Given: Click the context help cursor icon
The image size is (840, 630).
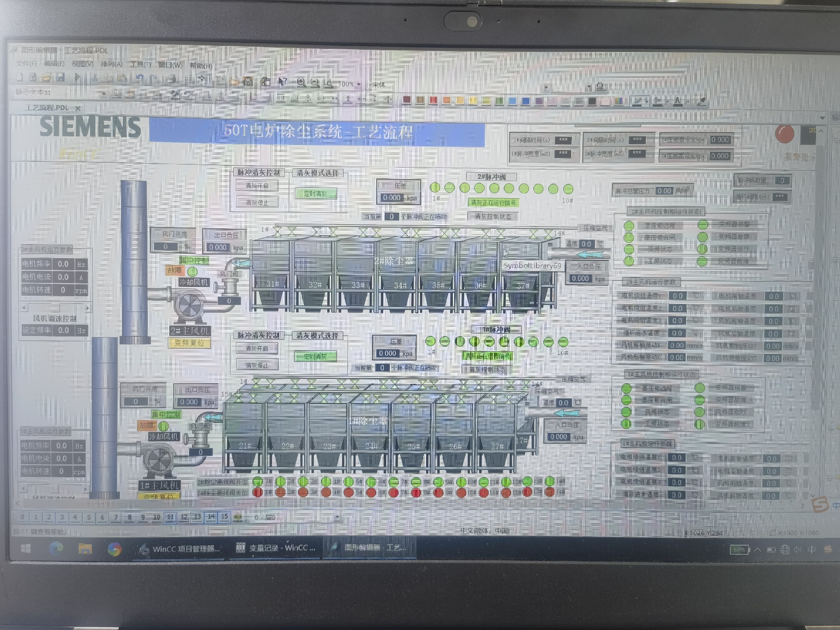Looking at the screenshot, I should tap(283, 81).
